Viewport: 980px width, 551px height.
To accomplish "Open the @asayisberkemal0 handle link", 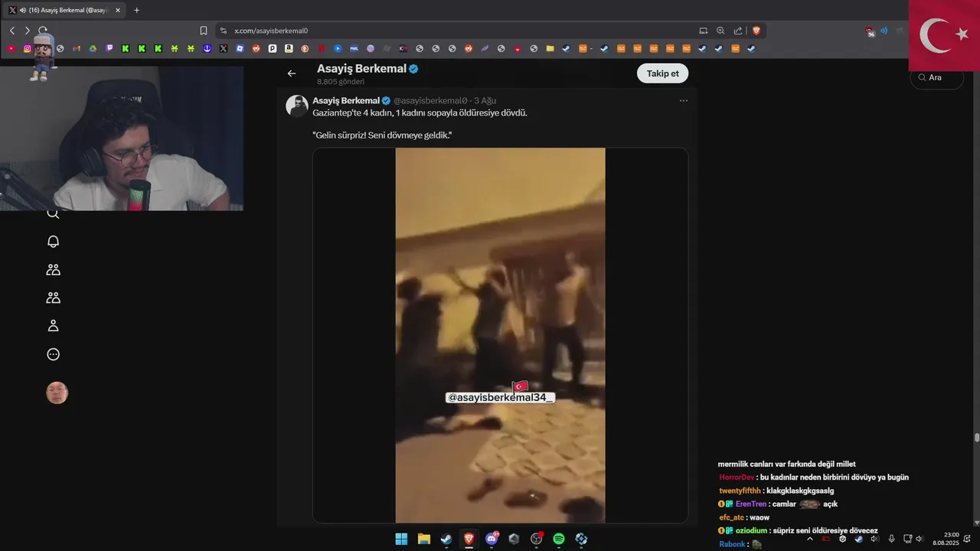I will 430,100.
